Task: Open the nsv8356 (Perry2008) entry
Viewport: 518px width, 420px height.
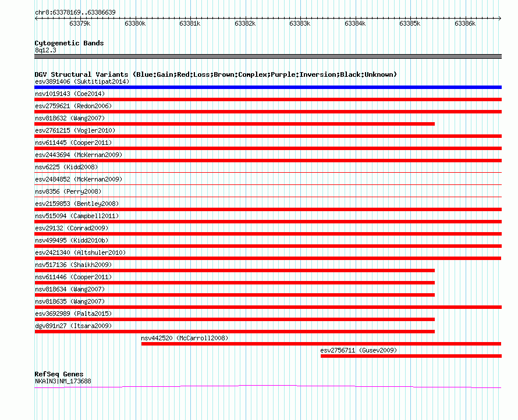Action: tap(68, 191)
